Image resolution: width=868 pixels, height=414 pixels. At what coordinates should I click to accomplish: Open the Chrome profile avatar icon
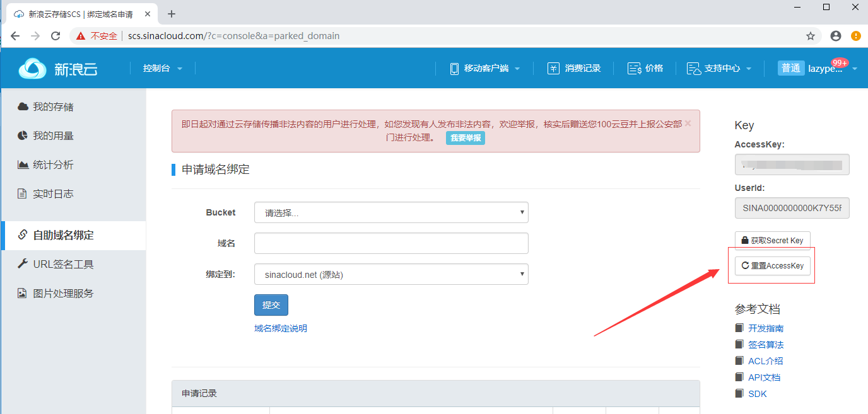(x=836, y=36)
